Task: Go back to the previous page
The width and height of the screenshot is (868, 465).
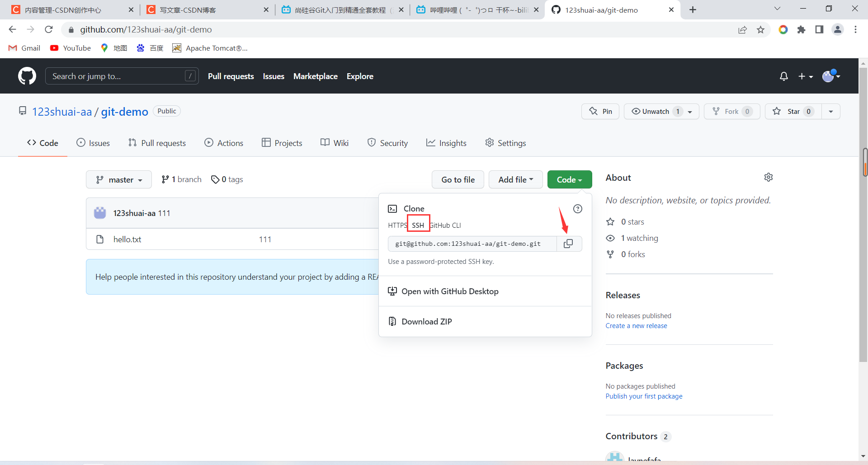Action: pos(12,29)
